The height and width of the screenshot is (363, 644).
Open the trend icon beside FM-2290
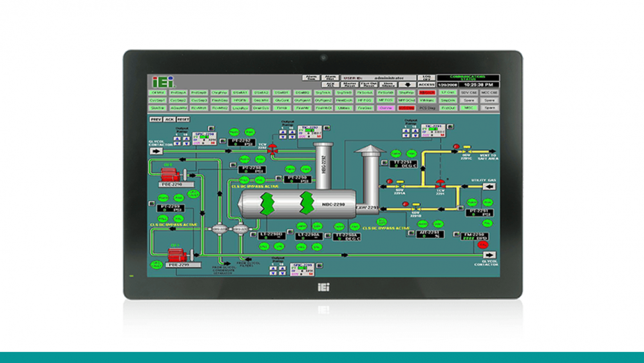(x=457, y=234)
